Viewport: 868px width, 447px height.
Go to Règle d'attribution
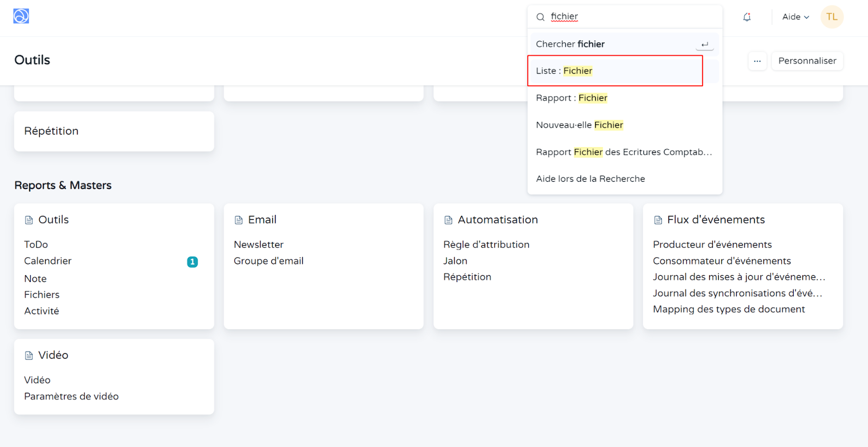(x=486, y=245)
